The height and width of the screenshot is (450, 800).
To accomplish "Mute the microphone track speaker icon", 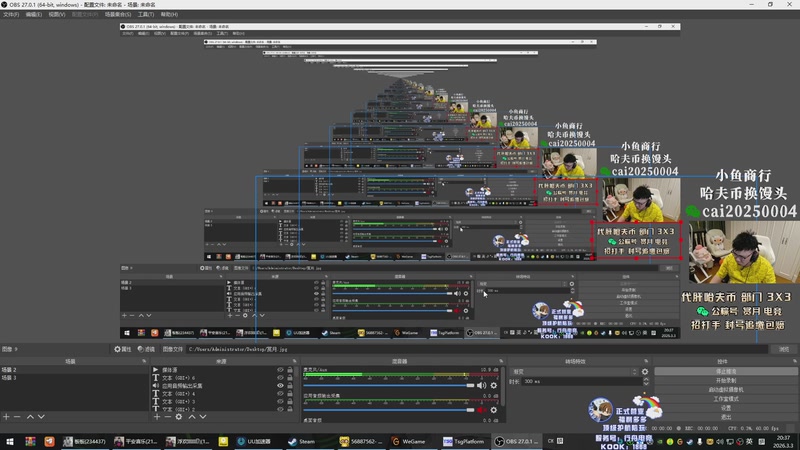I will coord(481,385).
